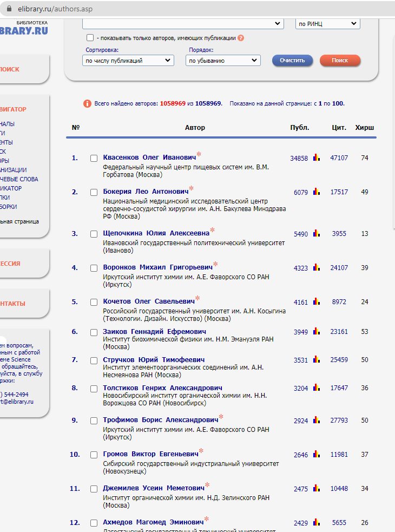Open author profile Джемилев Усеин Меметович
The width and height of the screenshot is (395, 532).
click(x=154, y=488)
